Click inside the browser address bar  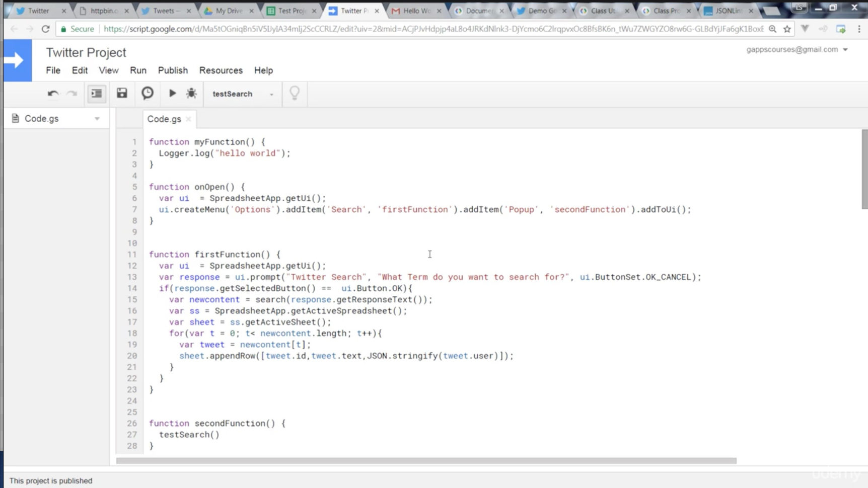click(x=403, y=29)
